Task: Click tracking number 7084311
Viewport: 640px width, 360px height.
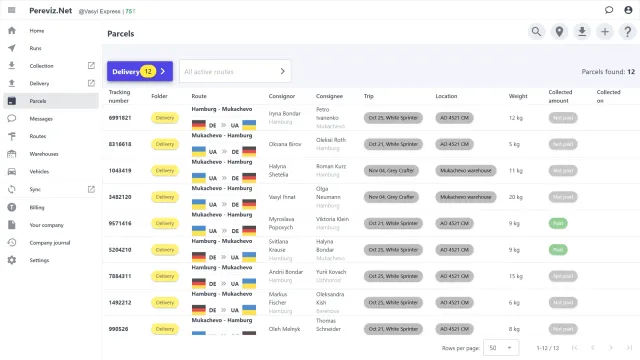Action: tap(120, 276)
